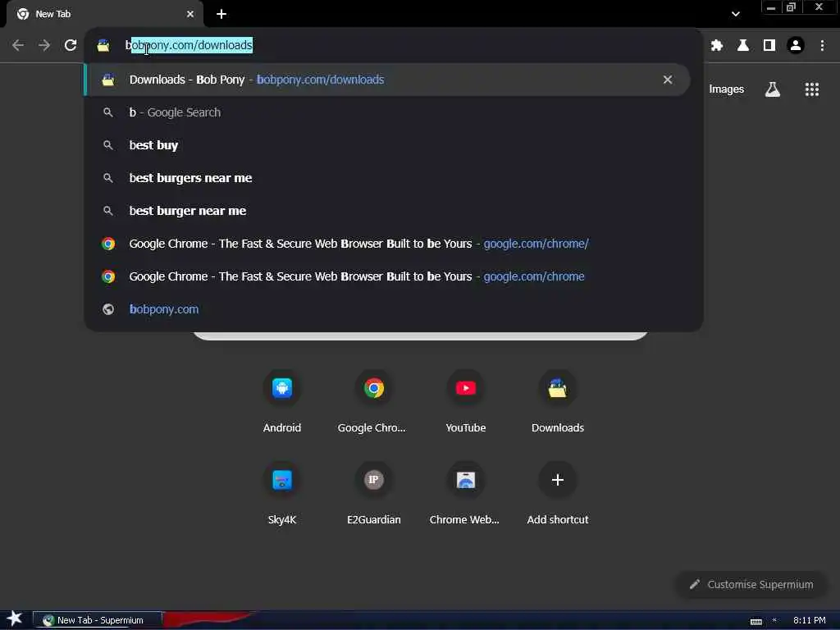Image resolution: width=840 pixels, height=630 pixels.
Task: Select the New Tab tab
Action: point(104,14)
